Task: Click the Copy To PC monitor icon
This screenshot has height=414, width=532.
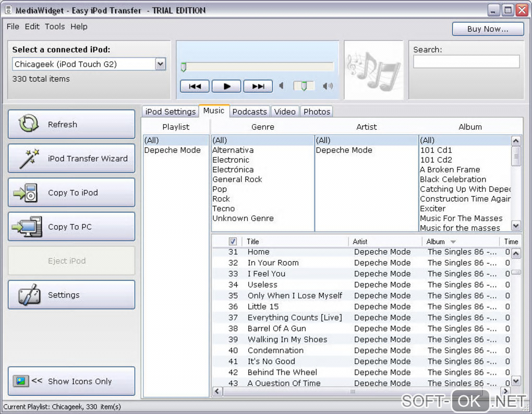Action: click(27, 227)
